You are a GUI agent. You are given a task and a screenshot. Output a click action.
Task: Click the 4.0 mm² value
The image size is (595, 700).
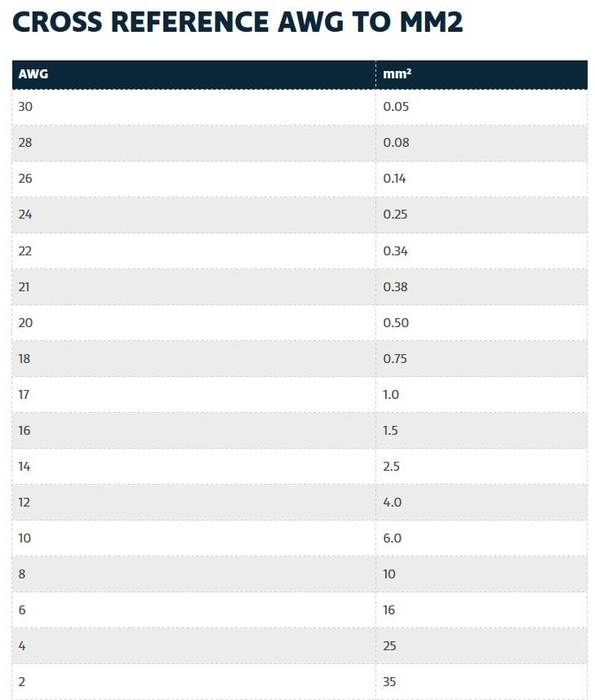pos(393,502)
